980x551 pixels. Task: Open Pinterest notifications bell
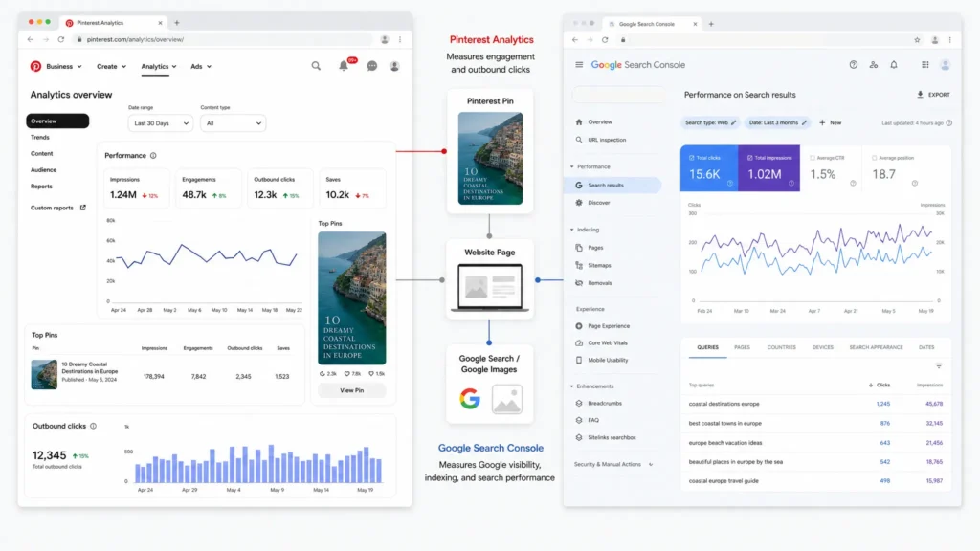(344, 66)
